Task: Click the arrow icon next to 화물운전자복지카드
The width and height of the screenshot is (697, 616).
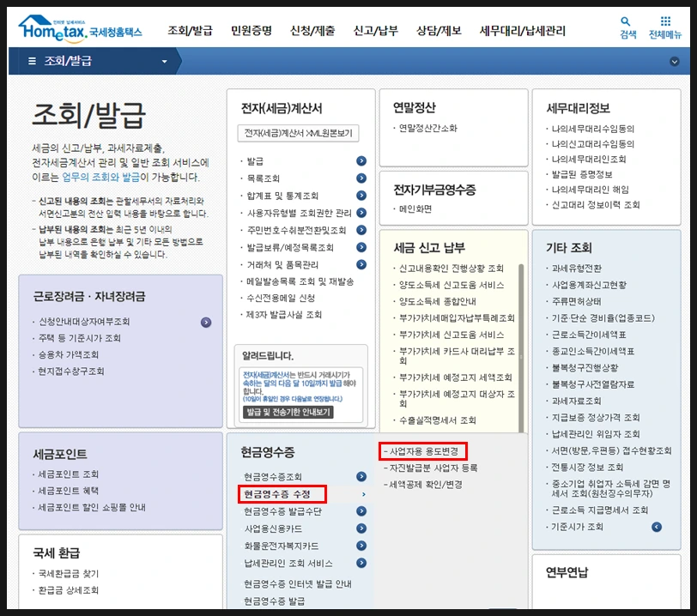Action: 361,546
